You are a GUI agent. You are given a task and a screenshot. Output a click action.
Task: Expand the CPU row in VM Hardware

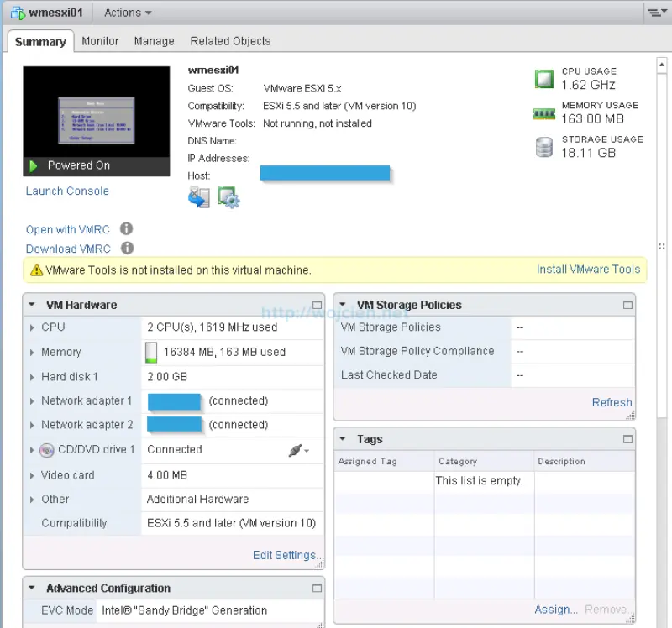32,327
